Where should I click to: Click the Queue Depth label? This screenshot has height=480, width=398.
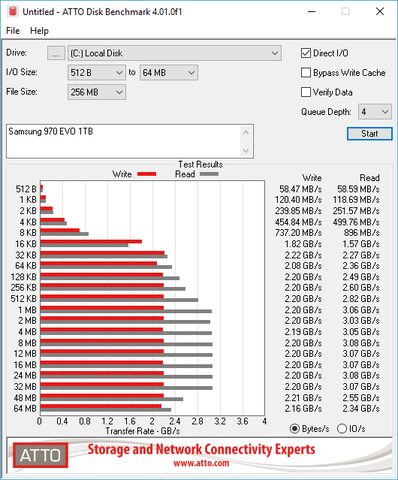click(x=326, y=112)
